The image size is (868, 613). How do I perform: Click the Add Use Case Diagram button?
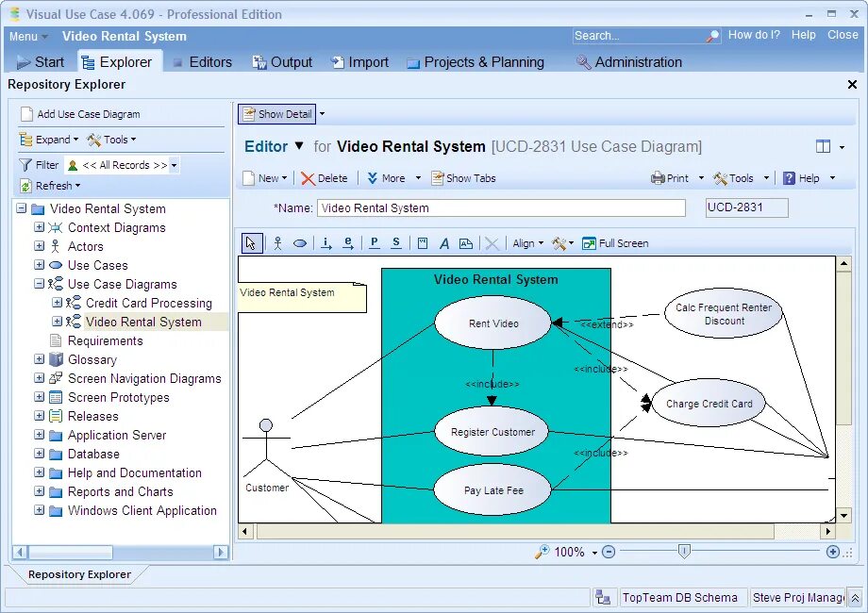click(x=80, y=114)
